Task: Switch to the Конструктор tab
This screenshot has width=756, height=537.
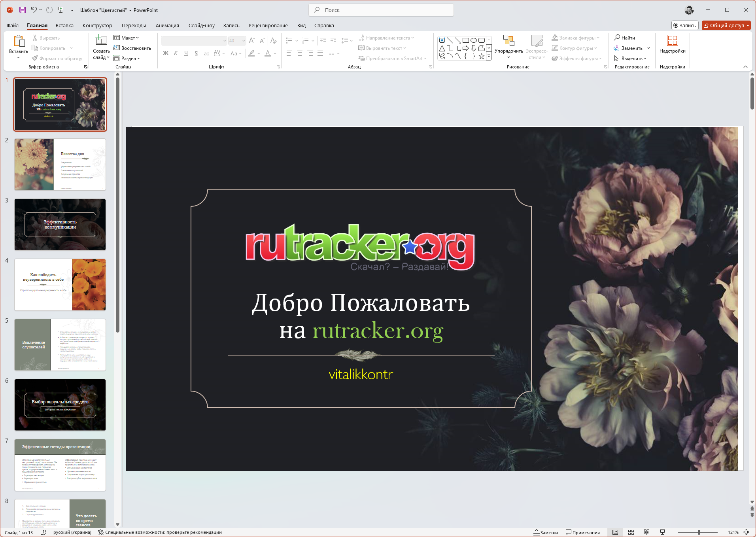Action: tap(97, 25)
